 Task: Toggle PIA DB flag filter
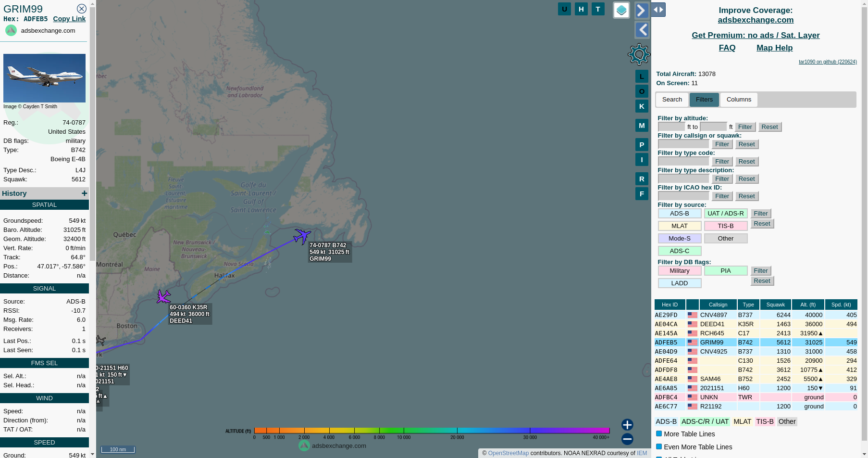[x=726, y=271]
